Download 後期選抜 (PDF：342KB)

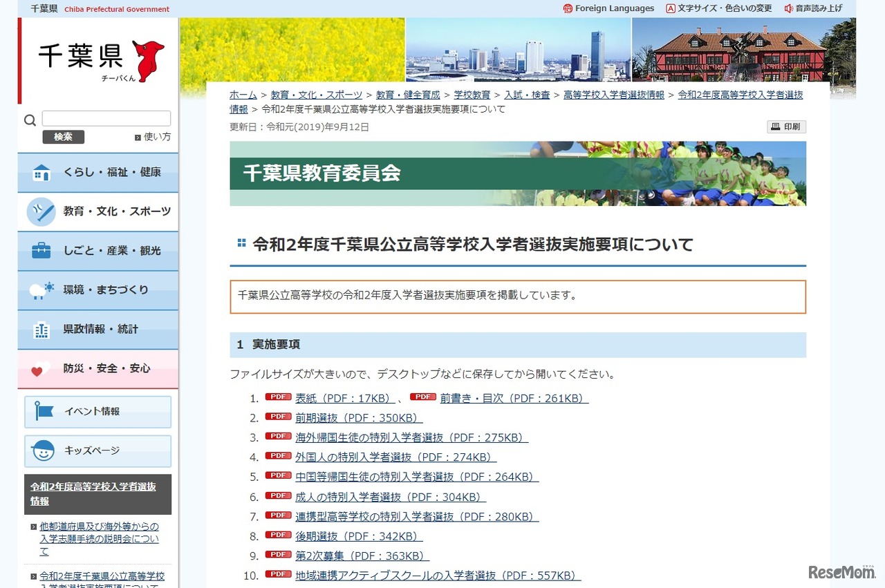[x=359, y=536]
